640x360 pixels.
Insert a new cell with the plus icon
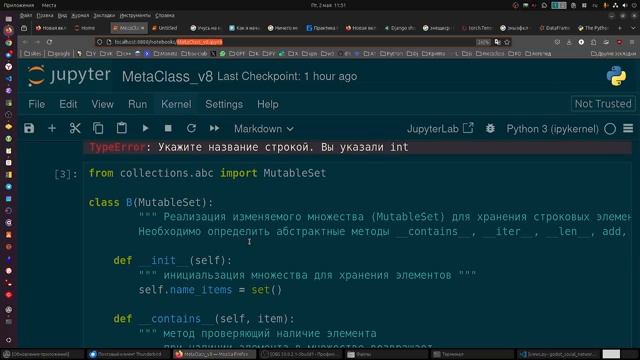click(52, 129)
